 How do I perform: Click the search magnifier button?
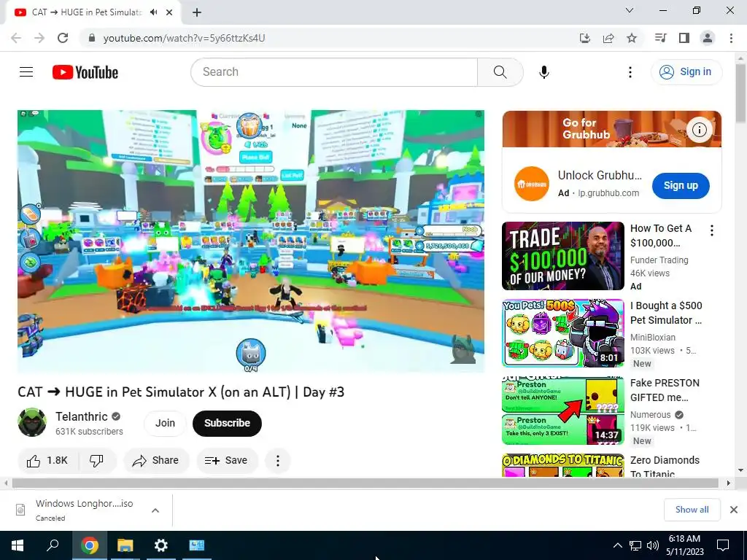500,72
